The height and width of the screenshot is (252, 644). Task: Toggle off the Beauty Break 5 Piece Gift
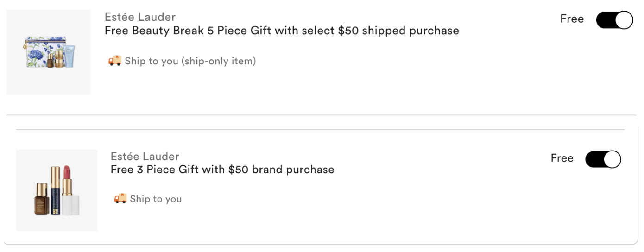pyautogui.click(x=614, y=20)
